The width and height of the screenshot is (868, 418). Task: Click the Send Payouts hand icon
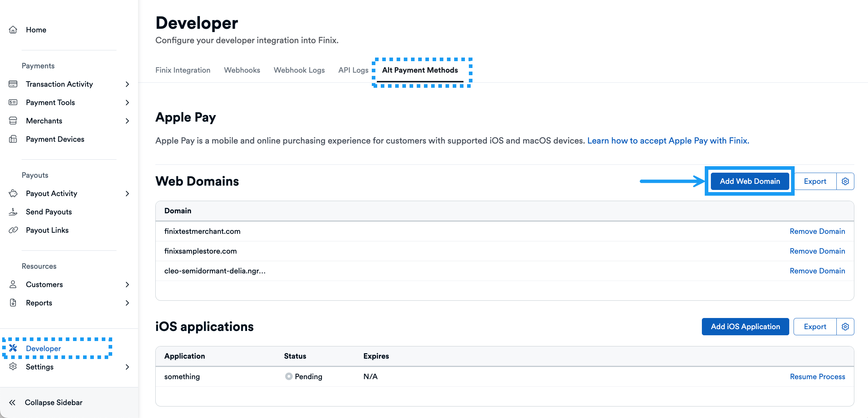13,212
